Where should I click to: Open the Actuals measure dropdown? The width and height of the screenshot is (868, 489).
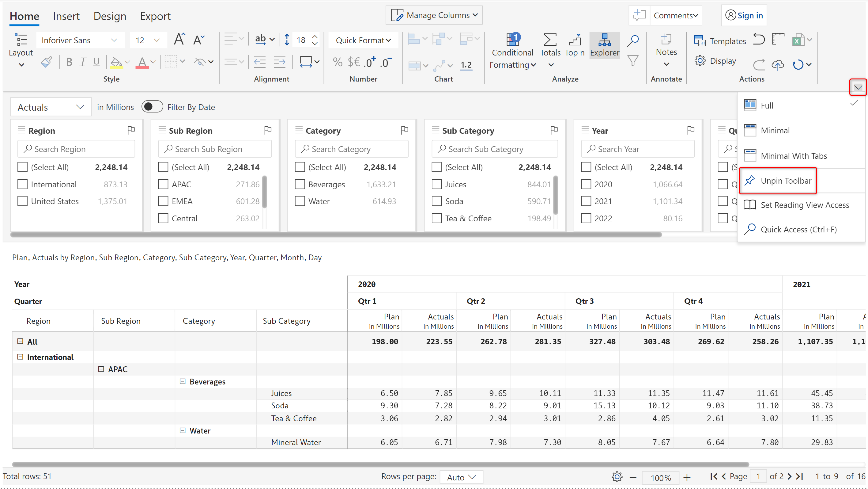click(51, 107)
